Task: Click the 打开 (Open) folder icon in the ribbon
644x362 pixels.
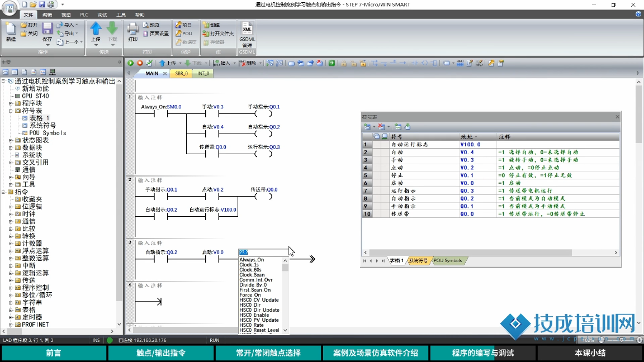Action: (x=24, y=25)
